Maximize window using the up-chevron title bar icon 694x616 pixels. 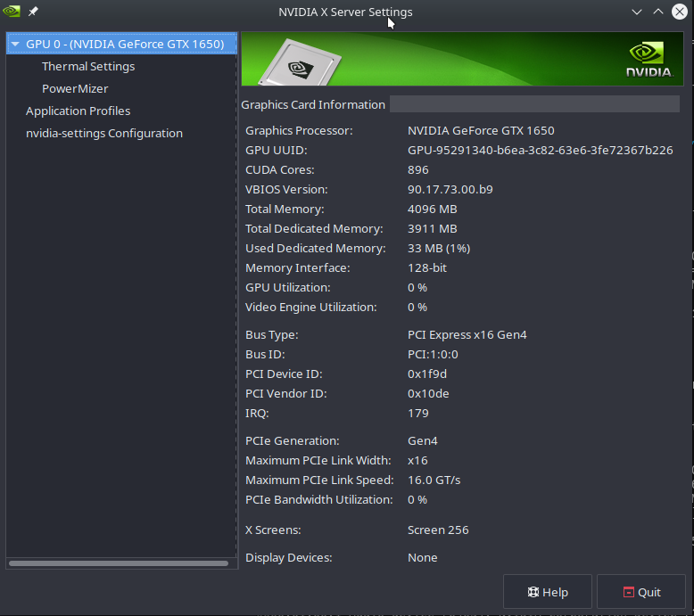[658, 12]
